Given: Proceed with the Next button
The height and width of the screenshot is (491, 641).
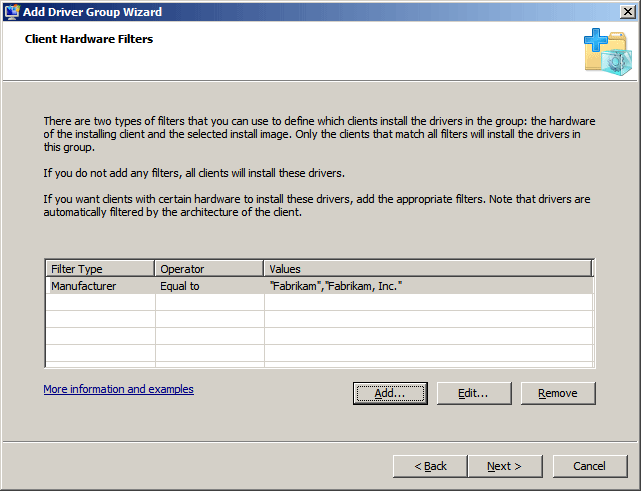Looking at the screenshot, I should tap(505, 466).
